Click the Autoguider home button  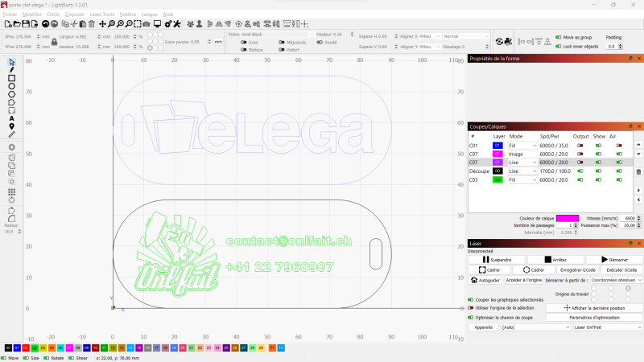485,280
